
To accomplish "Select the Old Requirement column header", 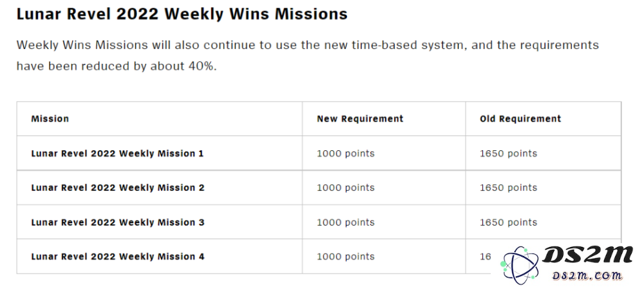I will 520,119.
